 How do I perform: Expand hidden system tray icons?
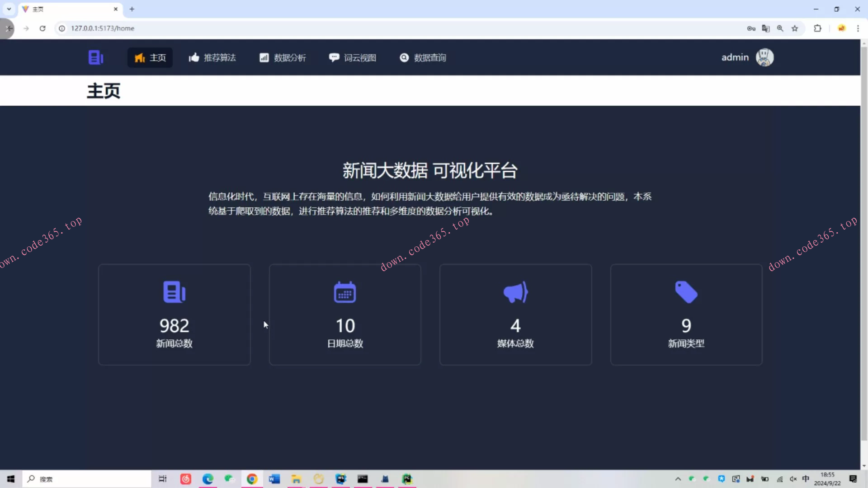(678, 479)
